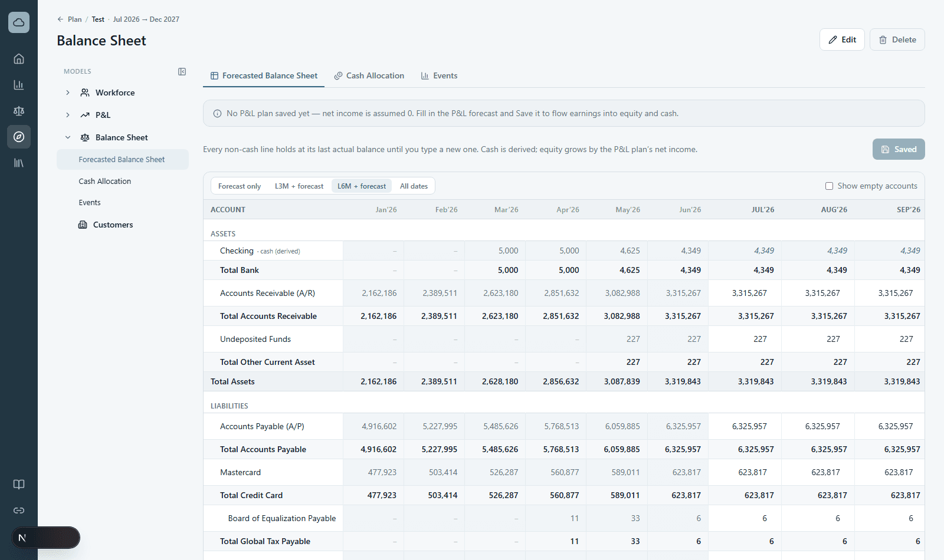Click Workforce model label
The width and height of the screenshot is (944, 560).
click(x=115, y=93)
